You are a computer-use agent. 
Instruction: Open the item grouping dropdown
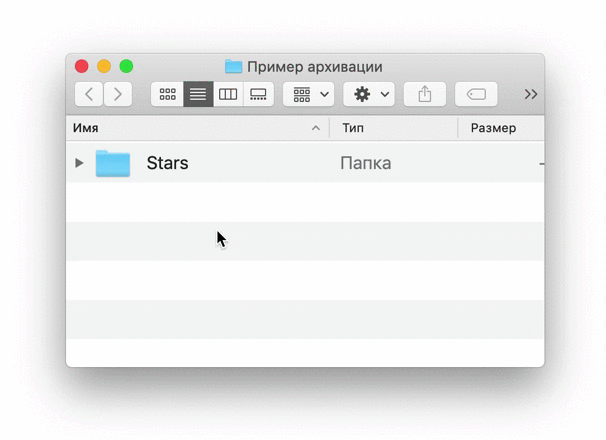pos(310,94)
